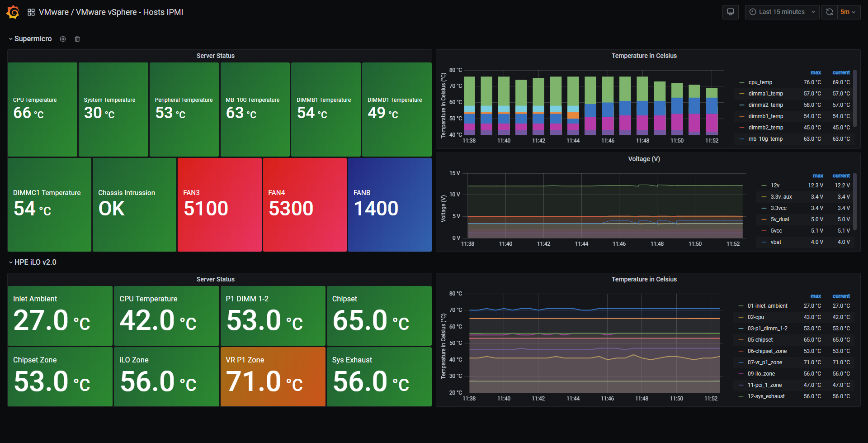Select the FAN4 5300 stat tile
Image resolution: width=868 pixels, height=443 pixels.
tap(305, 205)
